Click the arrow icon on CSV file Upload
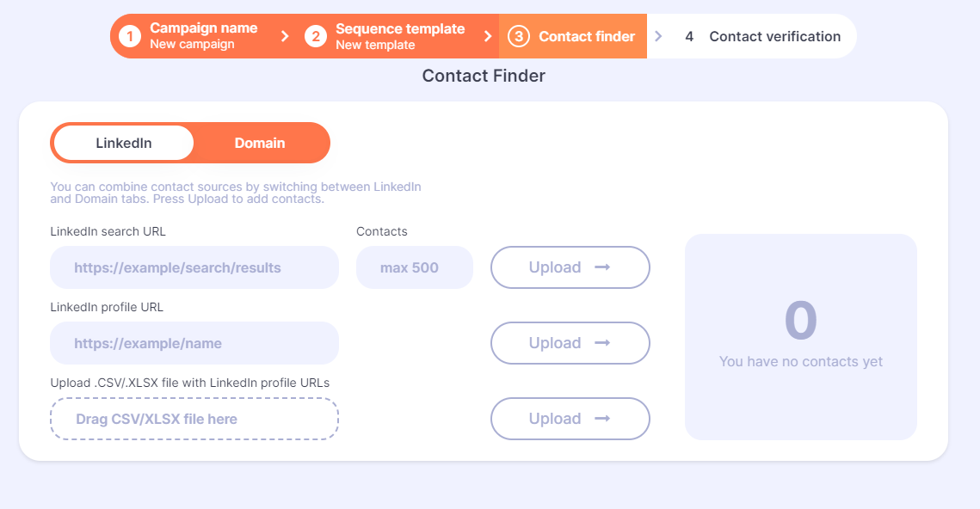 602,419
